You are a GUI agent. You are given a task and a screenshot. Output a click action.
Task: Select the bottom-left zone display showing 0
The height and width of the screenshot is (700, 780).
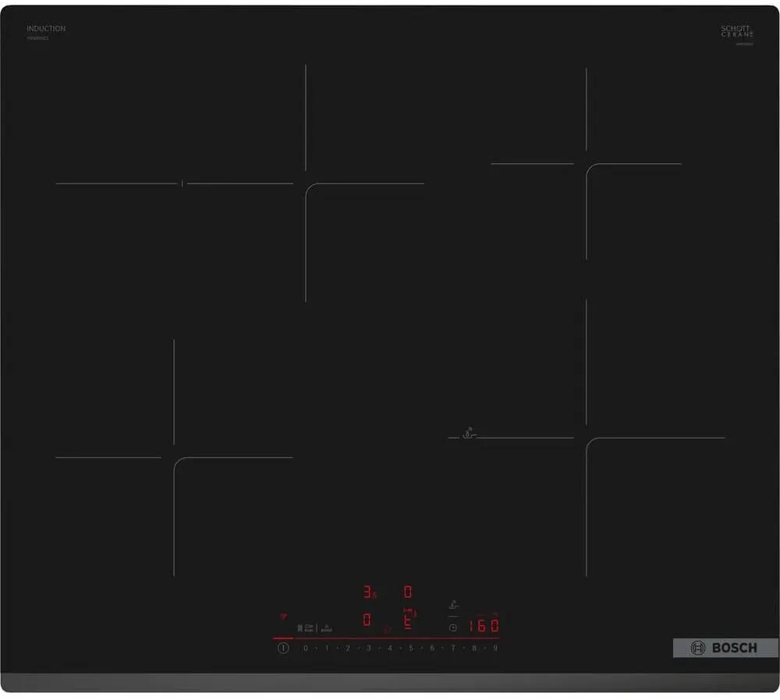367,620
